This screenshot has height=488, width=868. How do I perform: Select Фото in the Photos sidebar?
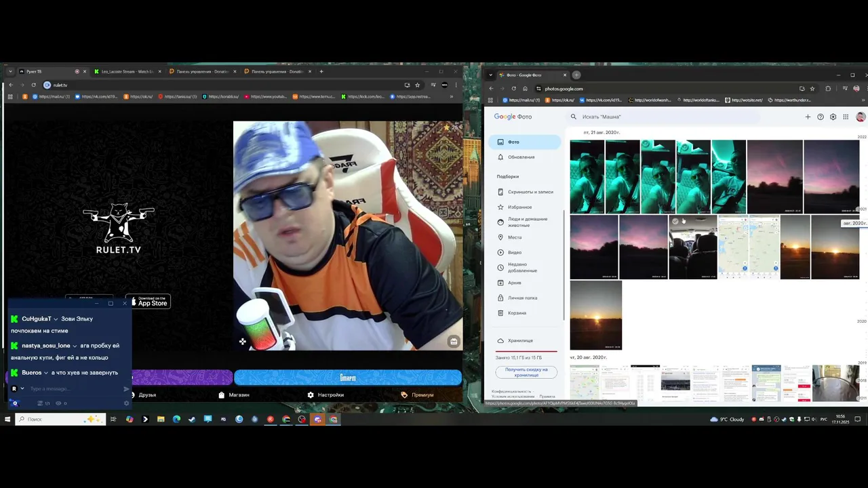coord(525,142)
